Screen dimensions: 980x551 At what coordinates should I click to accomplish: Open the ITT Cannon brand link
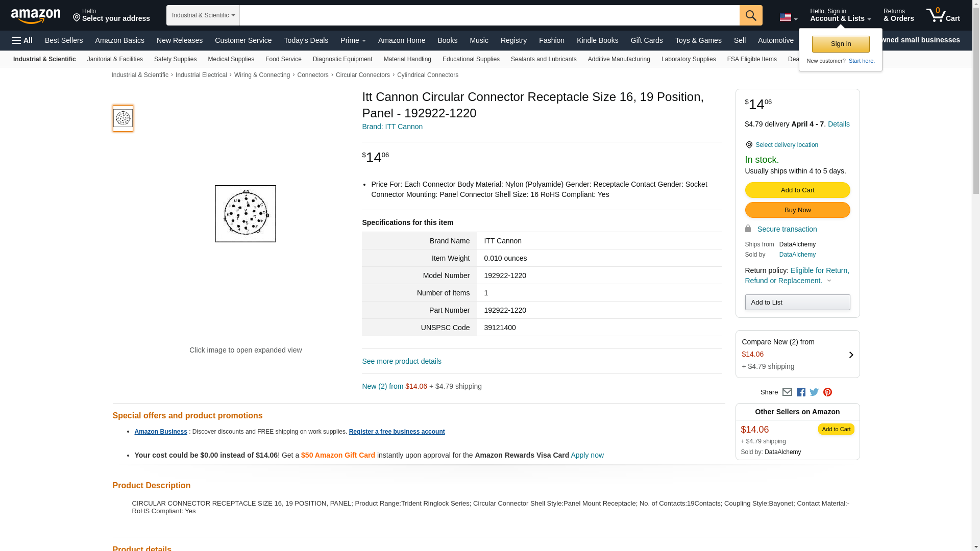click(392, 127)
